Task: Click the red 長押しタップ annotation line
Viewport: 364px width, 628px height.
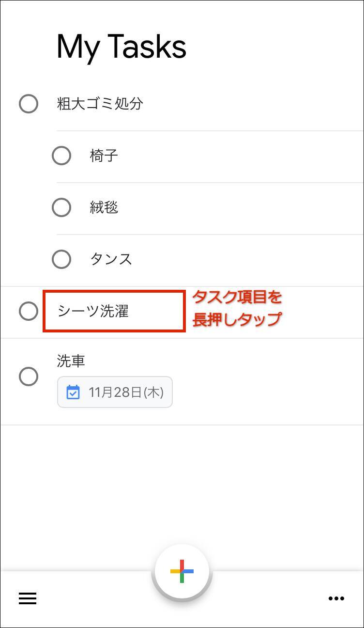Action: [x=237, y=319]
